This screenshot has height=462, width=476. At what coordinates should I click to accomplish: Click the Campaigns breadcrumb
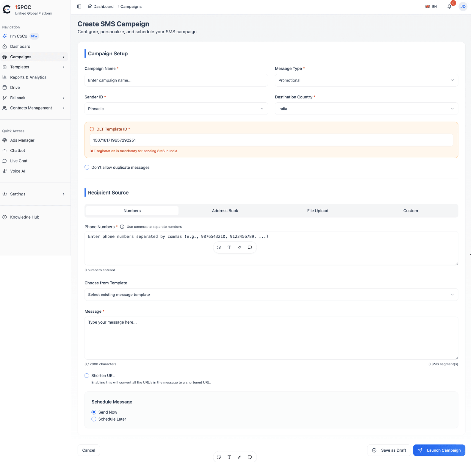(x=131, y=7)
